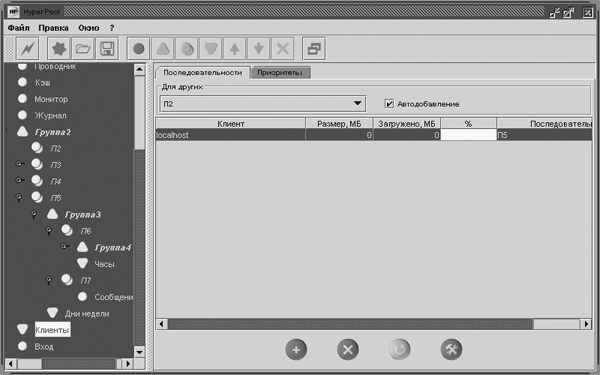Collapse the Группа3 tree node handle
Viewport: 600px width, 375px height.
(x=34, y=214)
